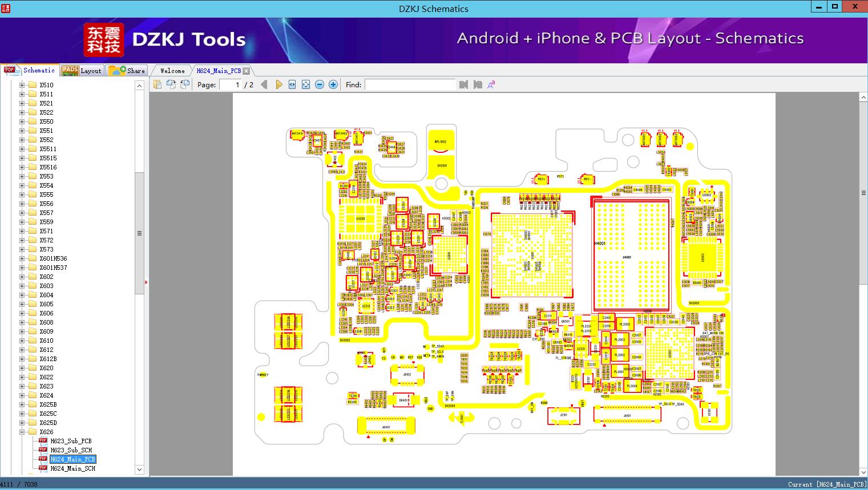
Task: Click tree panel scroll down arrow
Action: [139, 469]
